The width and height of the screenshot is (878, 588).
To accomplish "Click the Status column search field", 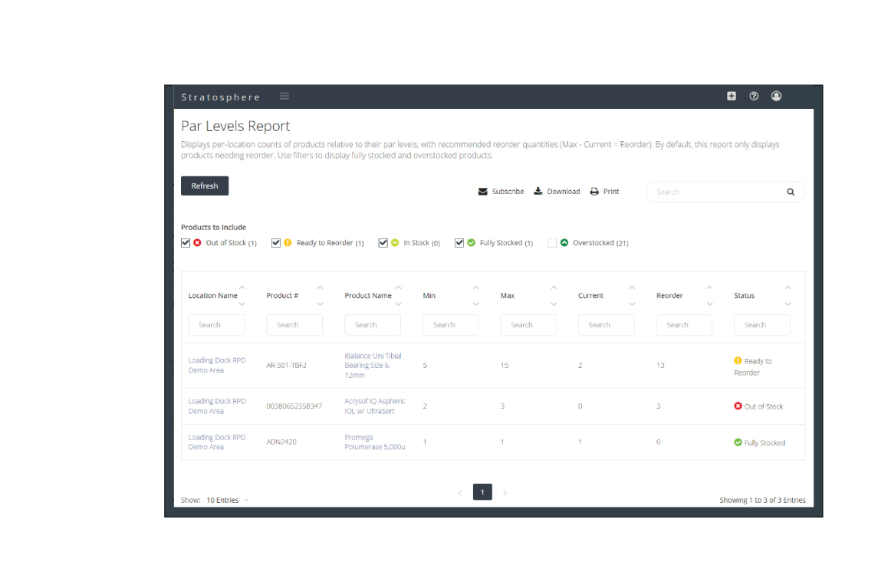I will [762, 325].
